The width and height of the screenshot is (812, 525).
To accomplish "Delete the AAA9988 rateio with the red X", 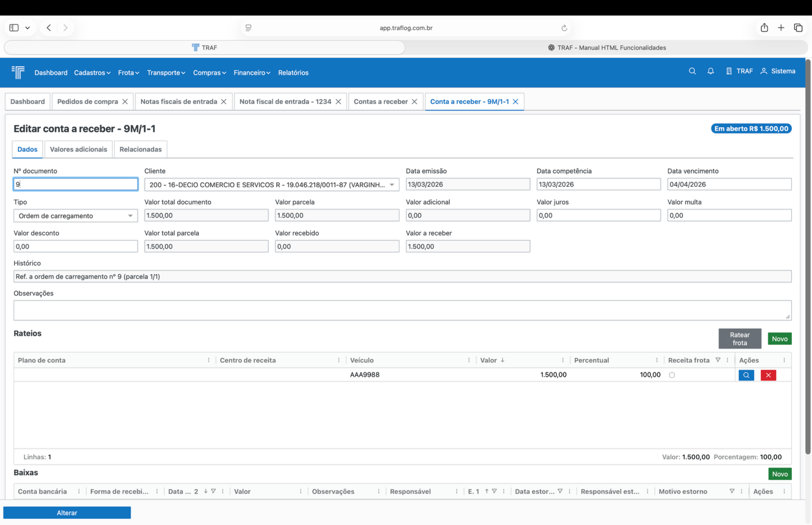I will point(768,375).
